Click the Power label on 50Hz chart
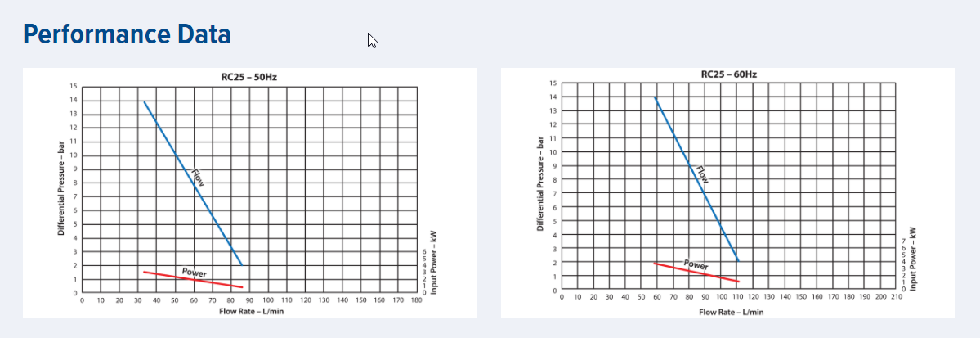 [195, 273]
